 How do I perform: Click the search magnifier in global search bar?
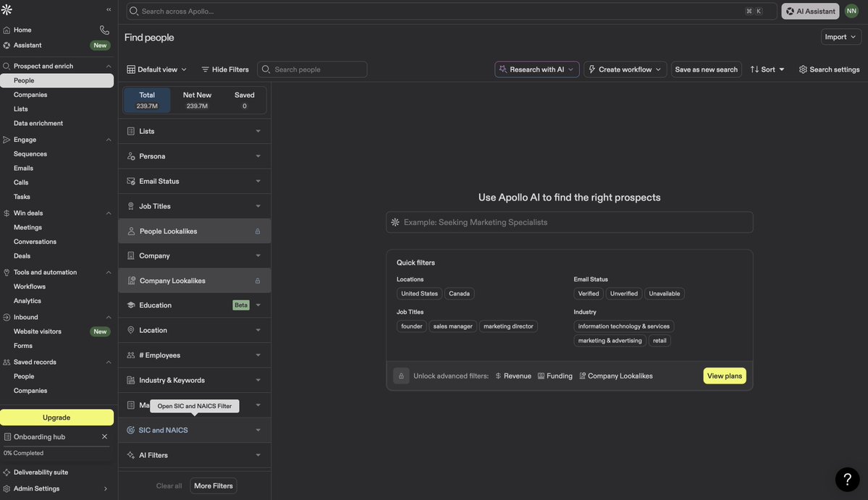[x=133, y=11]
